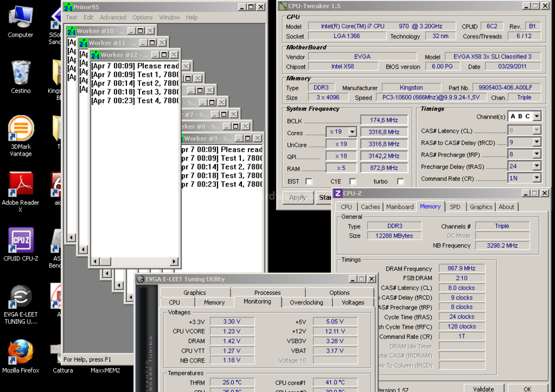Viewport: 555px width, 392px height.
Task: Open CAS# Latency (CL) dropdown
Action: pos(537,130)
